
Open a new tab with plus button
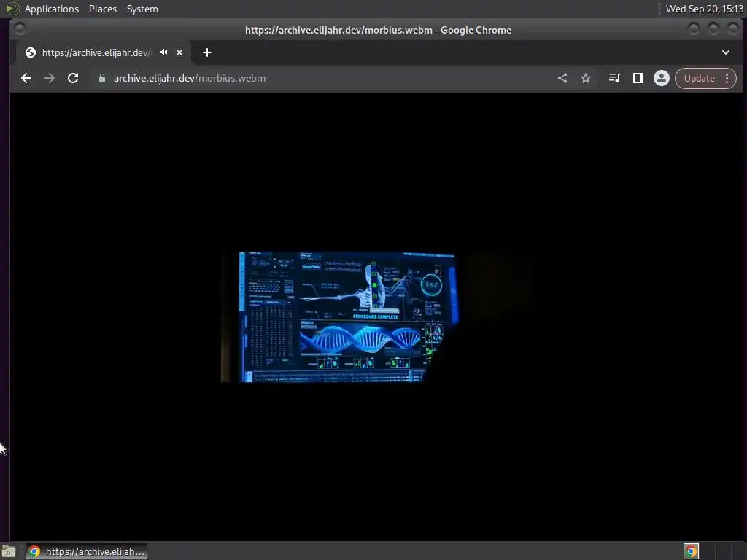(x=206, y=52)
